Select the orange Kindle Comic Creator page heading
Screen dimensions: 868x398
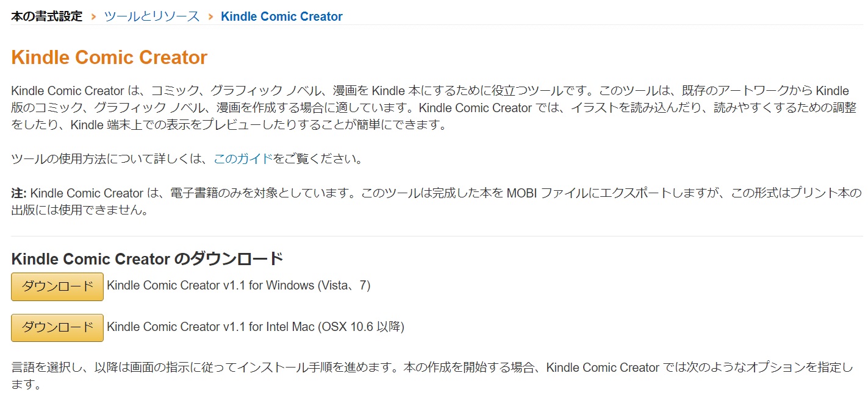(x=109, y=57)
